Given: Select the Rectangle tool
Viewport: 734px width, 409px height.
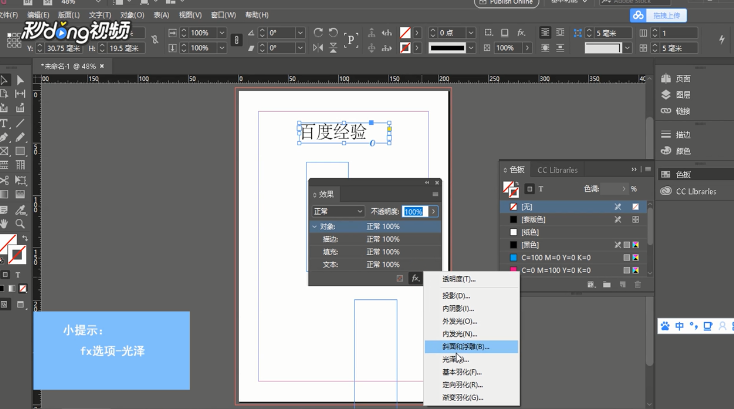Looking at the screenshot, I should click(x=20, y=151).
